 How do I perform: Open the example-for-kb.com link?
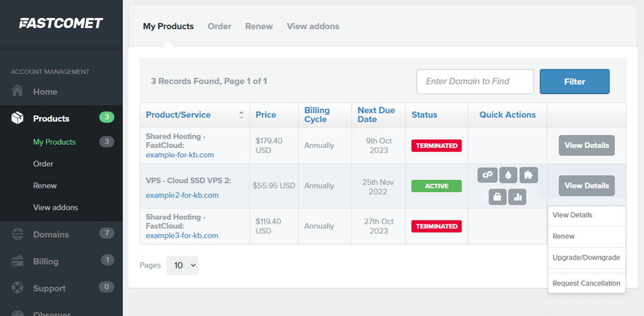pos(180,155)
